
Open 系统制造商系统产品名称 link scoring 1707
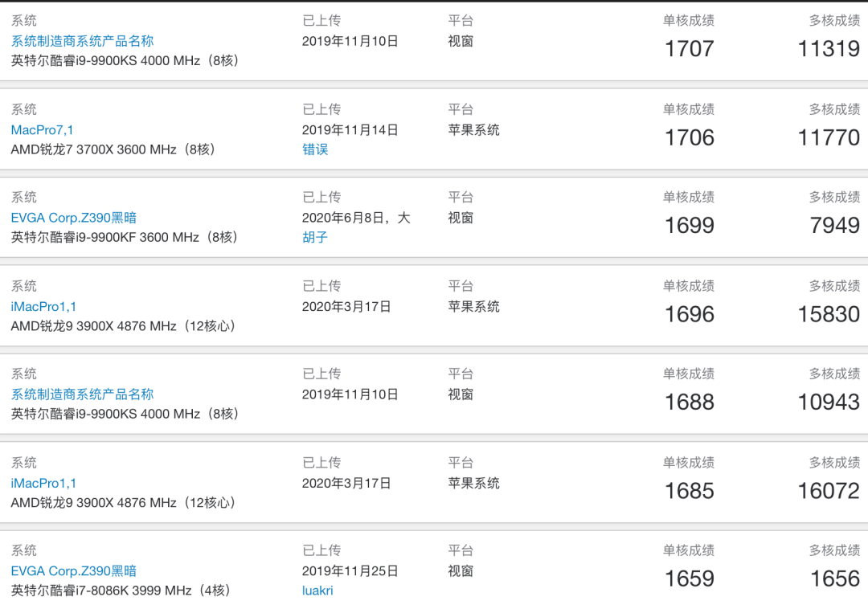point(82,41)
